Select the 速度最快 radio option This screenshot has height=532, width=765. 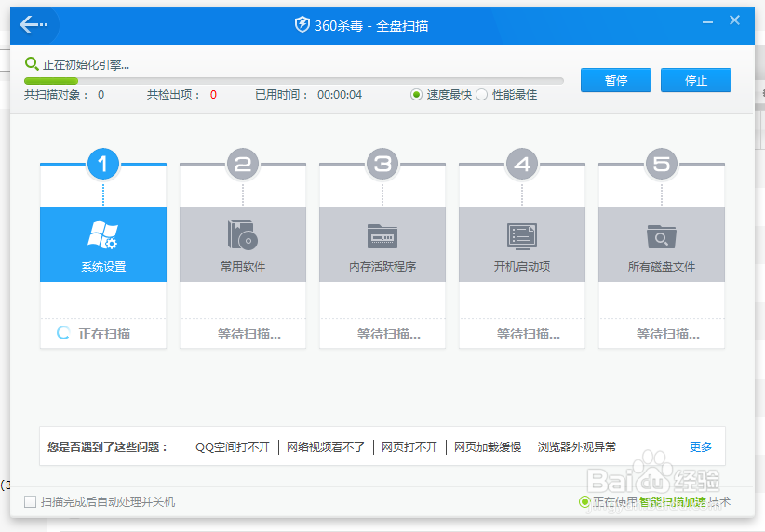click(416, 95)
